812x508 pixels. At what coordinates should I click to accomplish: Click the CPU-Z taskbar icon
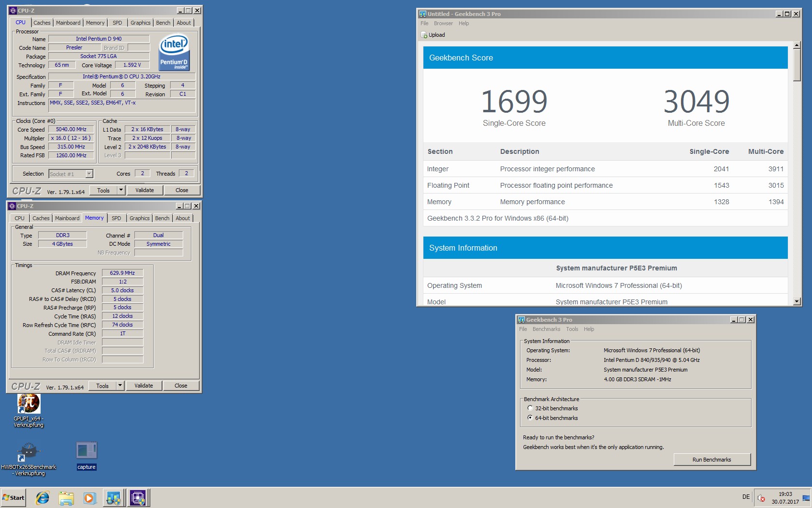pos(138,498)
